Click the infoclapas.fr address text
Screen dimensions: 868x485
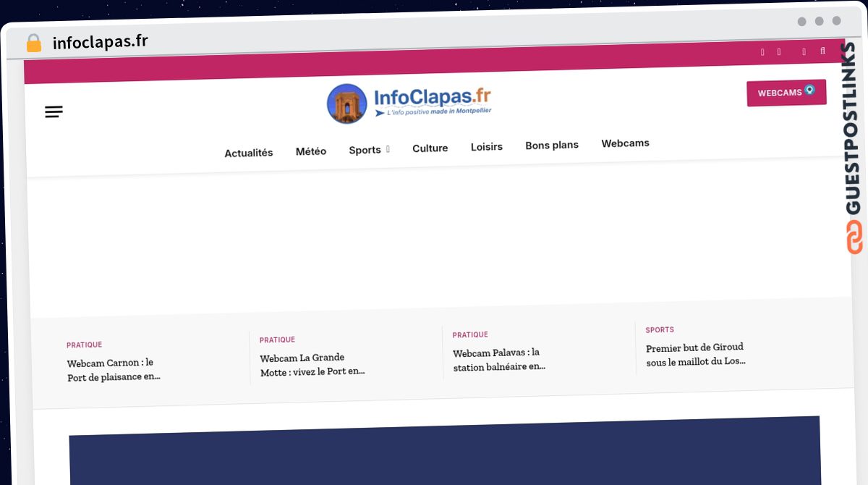coord(101,41)
